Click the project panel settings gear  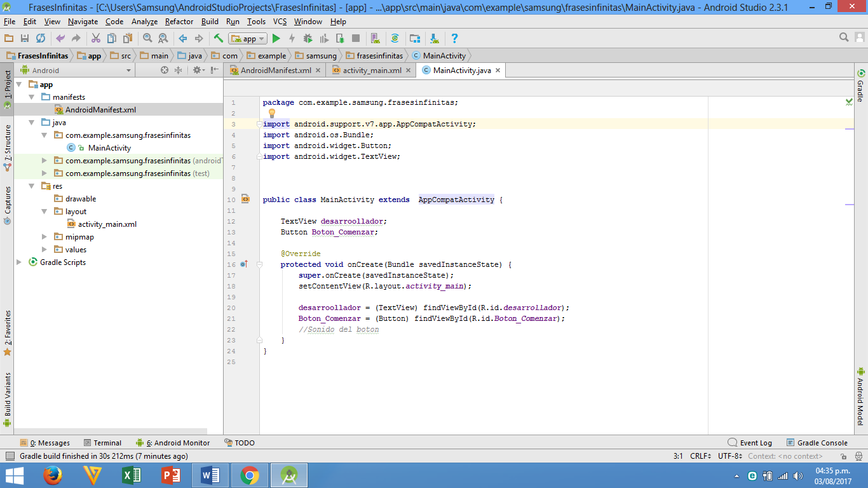(198, 71)
